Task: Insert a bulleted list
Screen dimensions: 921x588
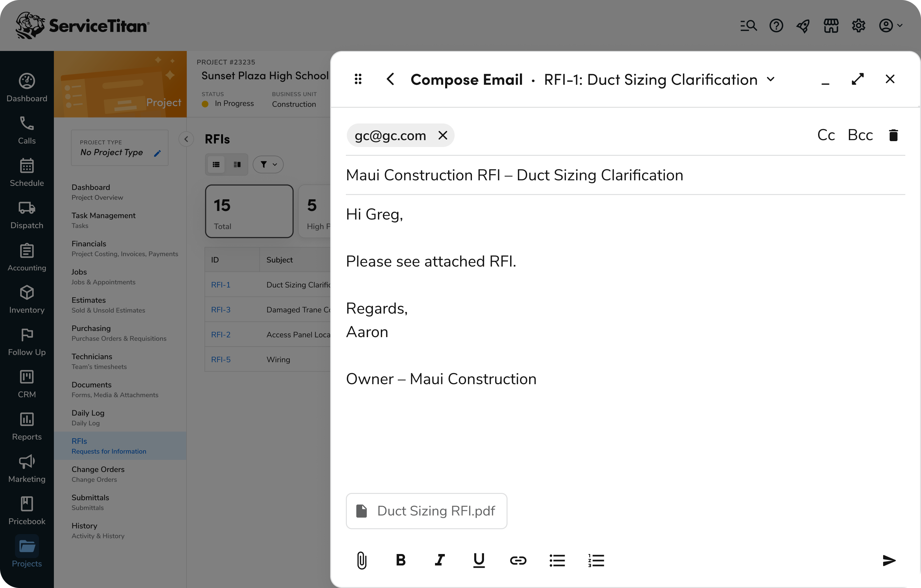Action: [557, 561]
